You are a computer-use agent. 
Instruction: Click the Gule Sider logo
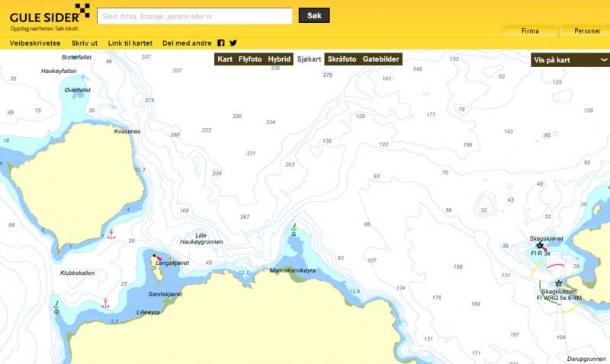tap(46, 16)
